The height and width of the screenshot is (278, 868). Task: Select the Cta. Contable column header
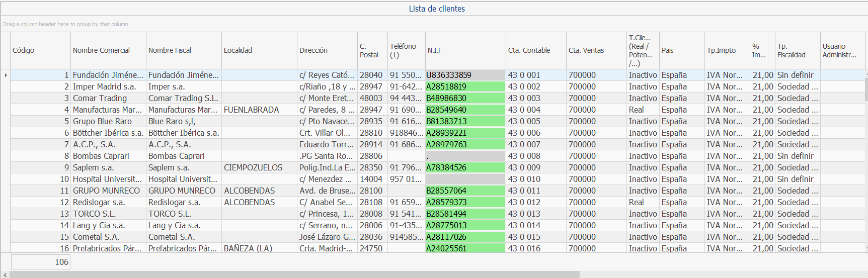529,50
